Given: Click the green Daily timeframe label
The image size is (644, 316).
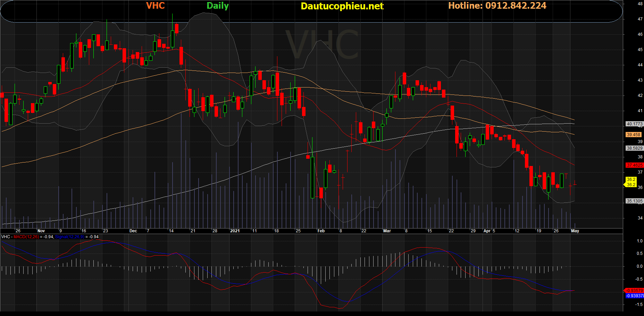Looking at the screenshot, I should [x=217, y=6].
